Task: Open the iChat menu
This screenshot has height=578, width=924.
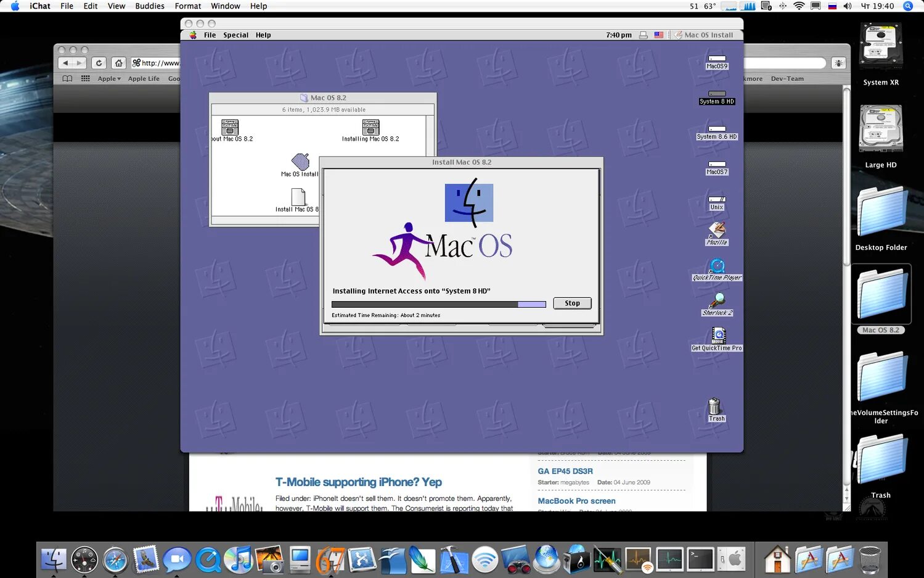Action: (40, 6)
